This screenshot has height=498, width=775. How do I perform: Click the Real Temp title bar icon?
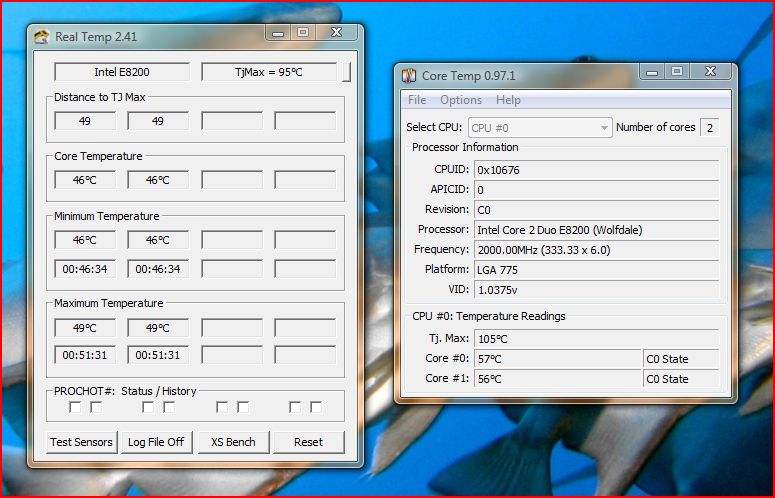(42, 37)
